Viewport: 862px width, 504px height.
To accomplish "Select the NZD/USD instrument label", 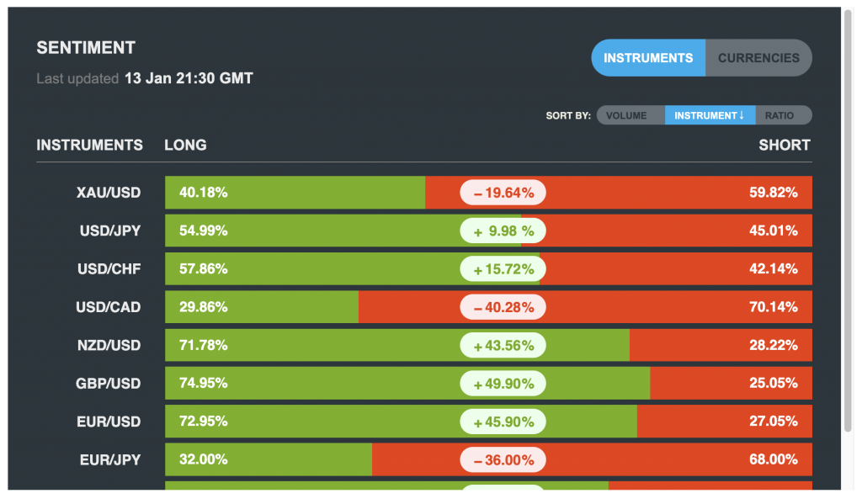I will [x=109, y=345].
